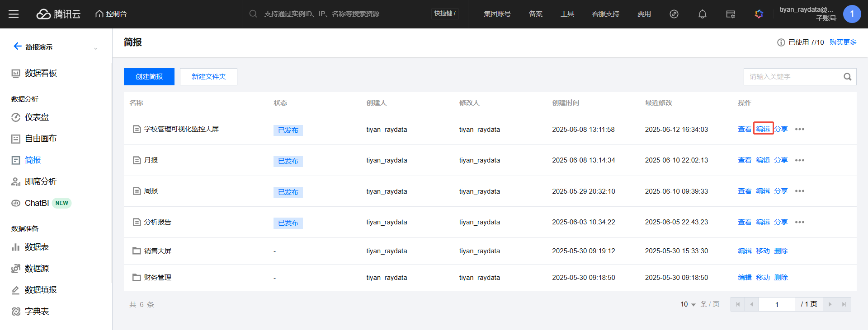The image size is (868, 330).
Task: Click the 新建文件夹 button
Action: [x=208, y=77]
